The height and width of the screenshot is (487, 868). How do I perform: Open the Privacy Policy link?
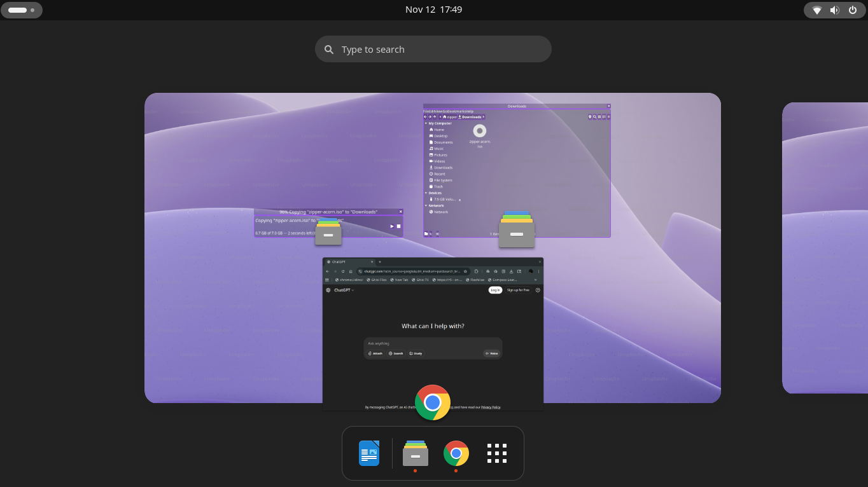pyautogui.click(x=491, y=407)
